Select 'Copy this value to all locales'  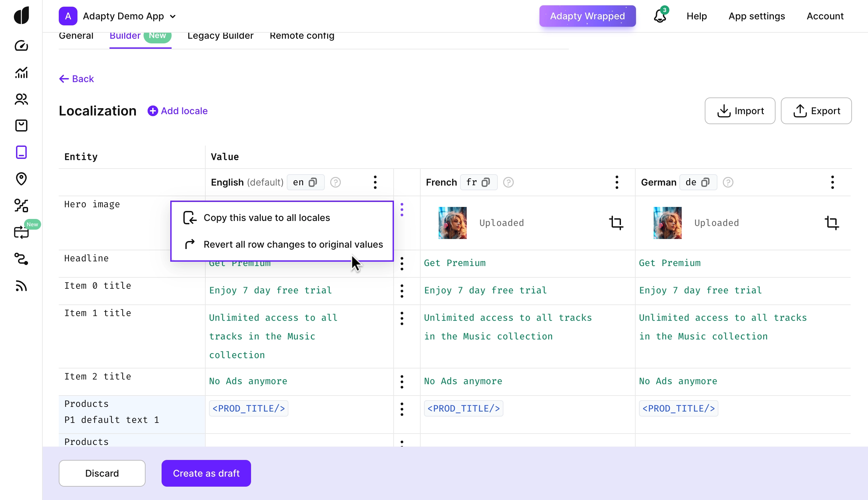tap(266, 217)
